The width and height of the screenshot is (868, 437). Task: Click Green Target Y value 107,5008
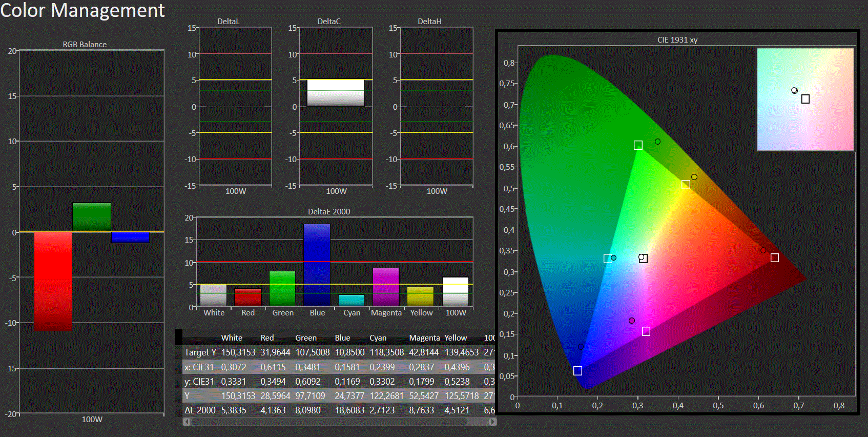click(313, 352)
